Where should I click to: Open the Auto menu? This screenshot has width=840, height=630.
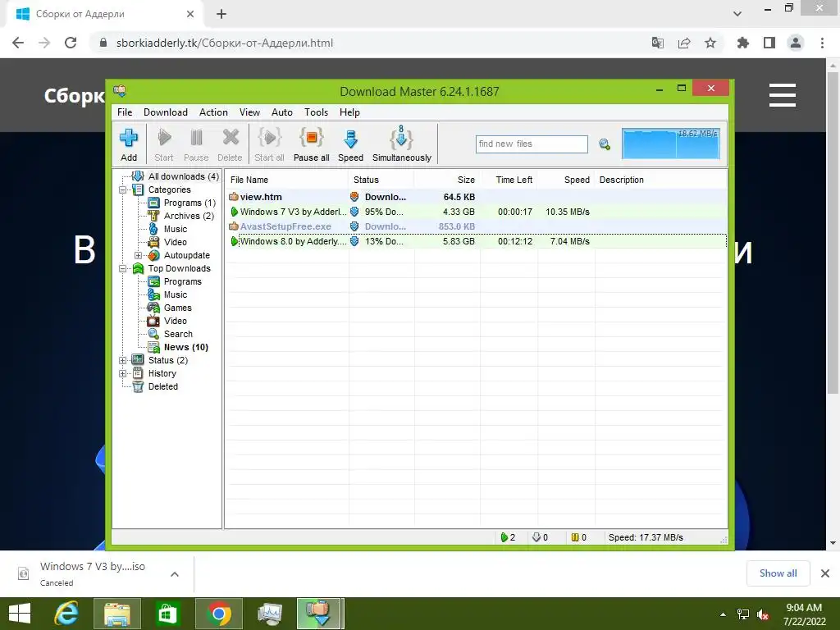click(282, 112)
